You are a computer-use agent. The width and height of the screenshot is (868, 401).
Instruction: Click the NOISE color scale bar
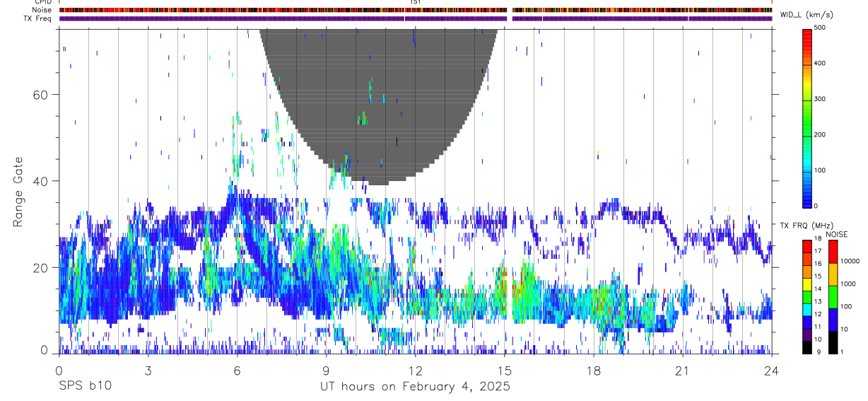[x=833, y=296]
